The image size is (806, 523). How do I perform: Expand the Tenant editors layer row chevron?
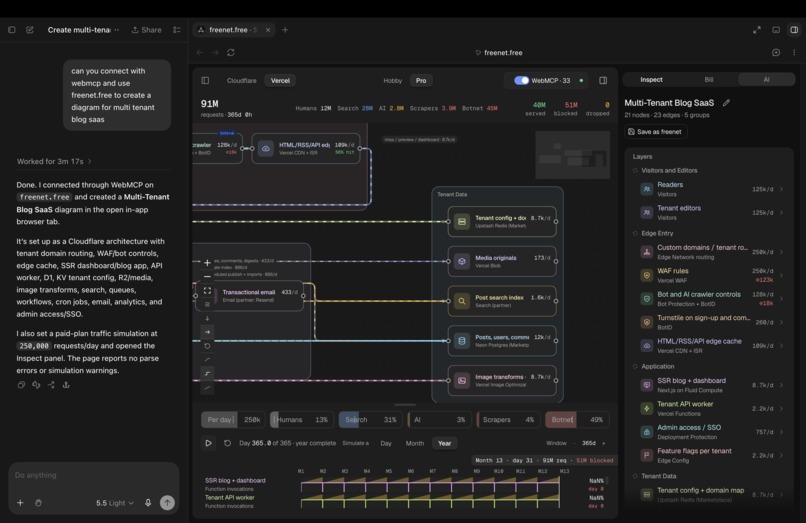point(781,212)
